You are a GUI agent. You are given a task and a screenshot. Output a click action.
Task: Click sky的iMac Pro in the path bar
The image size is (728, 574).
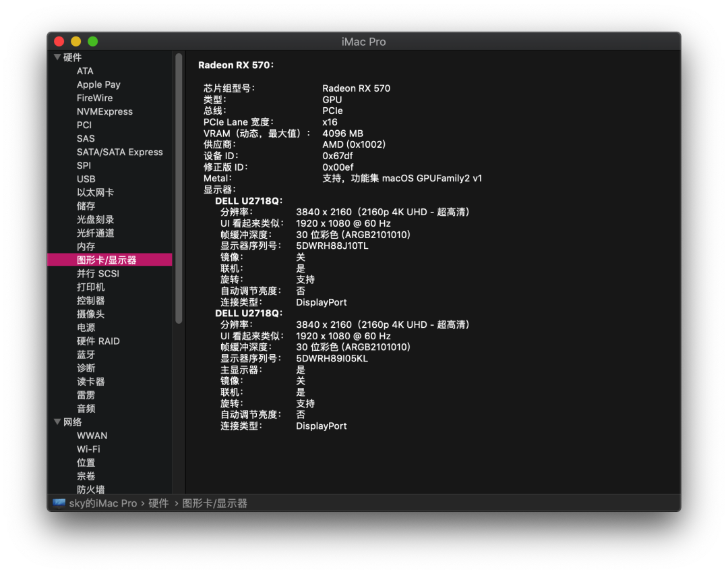point(102,503)
